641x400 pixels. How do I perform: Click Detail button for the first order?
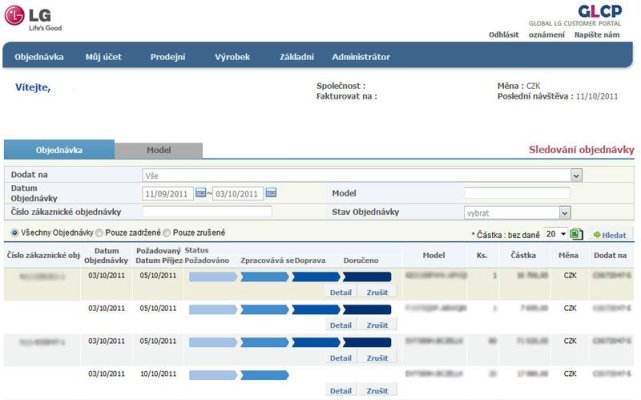pyautogui.click(x=340, y=291)
